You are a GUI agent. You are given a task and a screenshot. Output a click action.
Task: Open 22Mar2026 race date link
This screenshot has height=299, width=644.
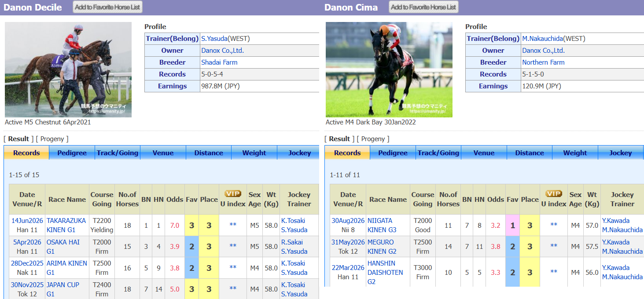click(348, 268)
